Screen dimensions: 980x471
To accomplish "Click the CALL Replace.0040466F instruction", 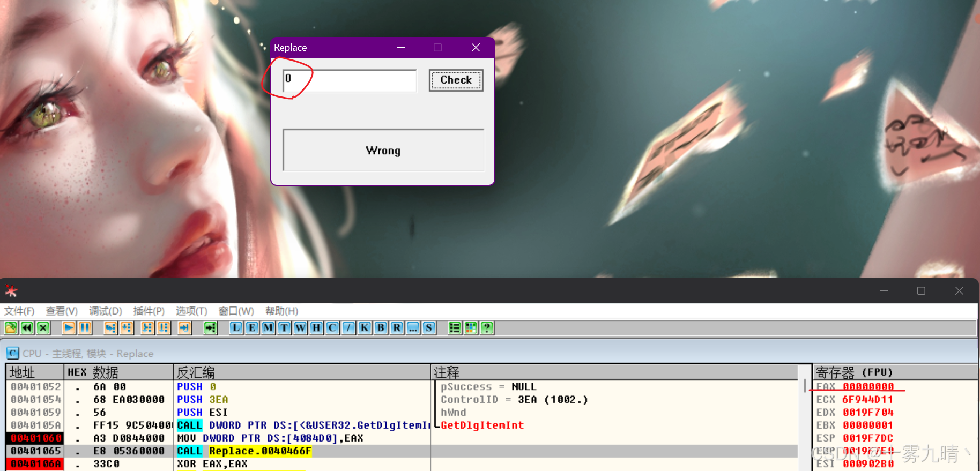I will pyautogui.click(x=244, y=451).
